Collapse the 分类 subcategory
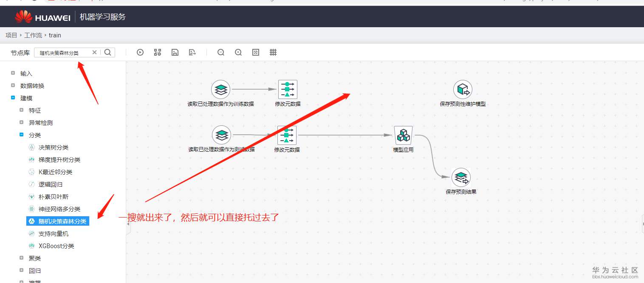Viewport: 644px width, 283px height. (x=21, y=135)
